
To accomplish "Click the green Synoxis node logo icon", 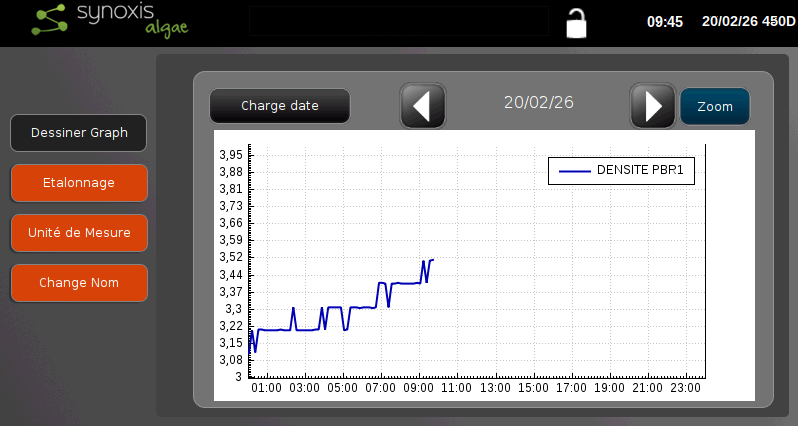I will coord(50,22).
